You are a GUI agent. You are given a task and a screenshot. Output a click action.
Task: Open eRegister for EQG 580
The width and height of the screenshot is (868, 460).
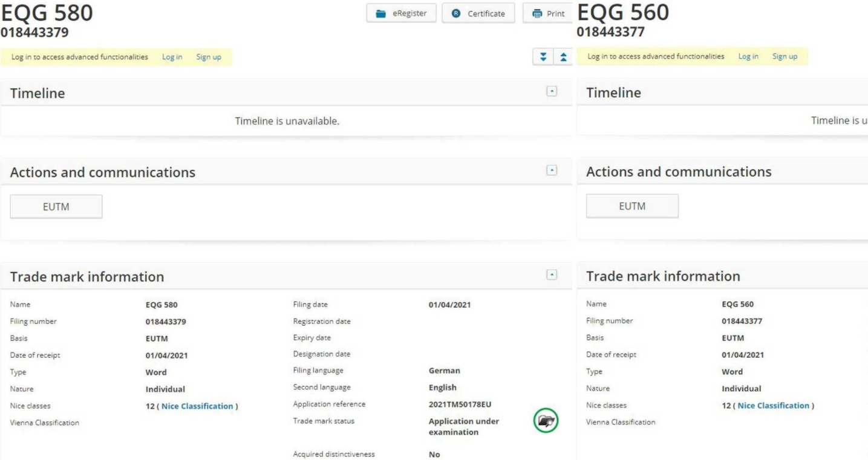401,13
